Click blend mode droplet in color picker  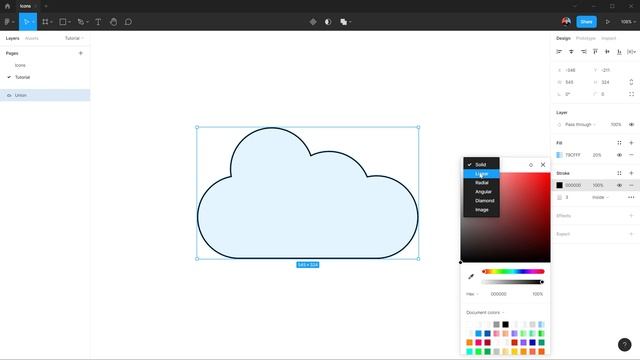coord(531,165)
